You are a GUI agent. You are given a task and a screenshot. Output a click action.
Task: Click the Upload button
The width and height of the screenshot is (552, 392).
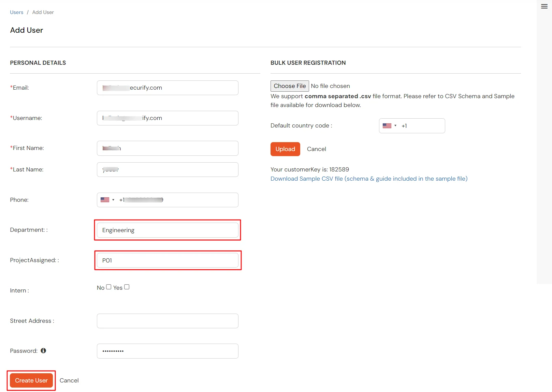point(285,149)
